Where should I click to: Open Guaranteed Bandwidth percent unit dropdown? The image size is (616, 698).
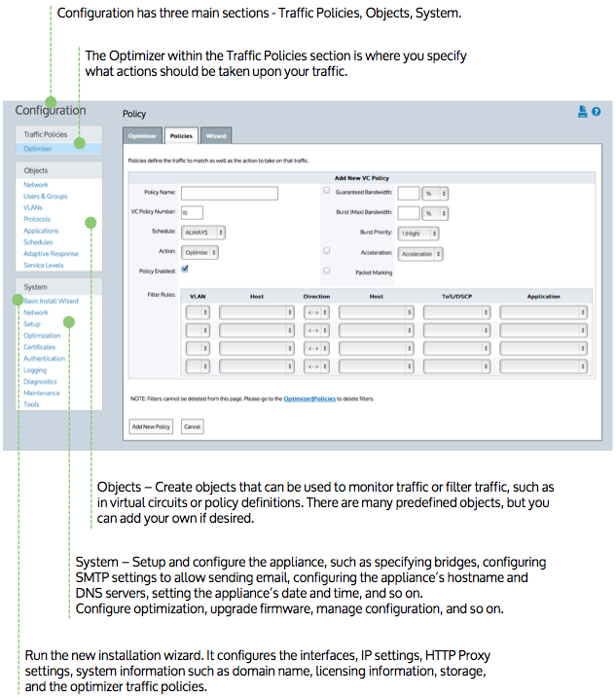pyautogui.click(x=435, y=194)
